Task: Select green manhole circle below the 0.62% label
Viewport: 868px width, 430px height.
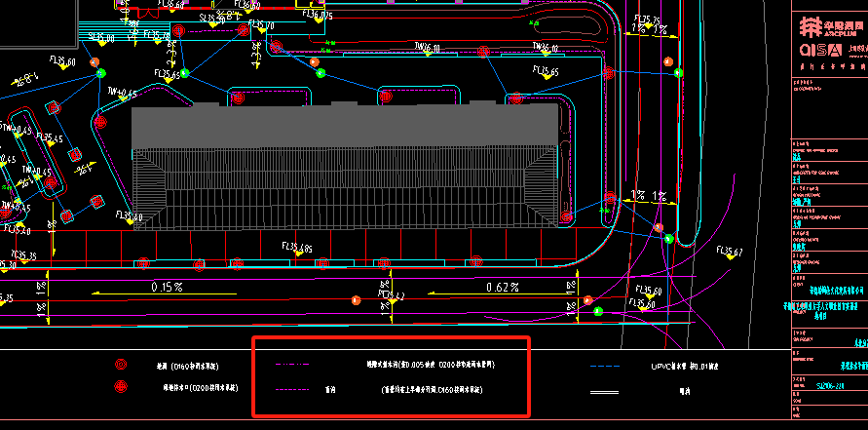Action: coord(598,311)
